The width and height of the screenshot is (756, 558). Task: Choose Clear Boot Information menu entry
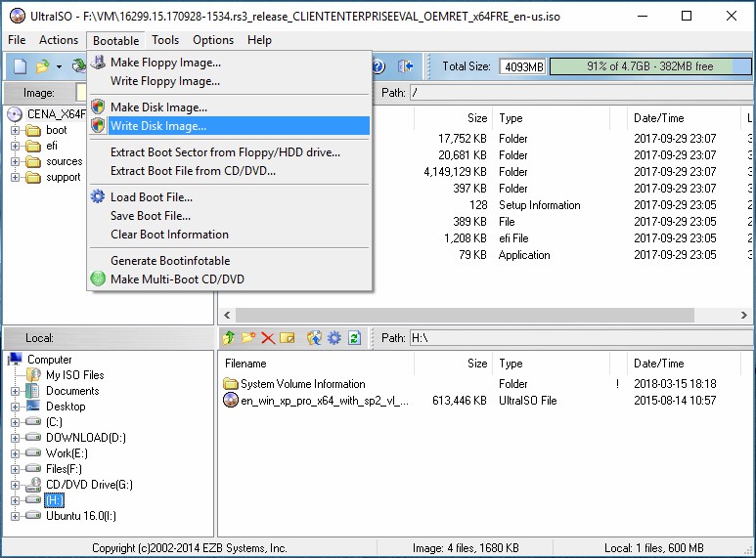(x=230, y=235)
